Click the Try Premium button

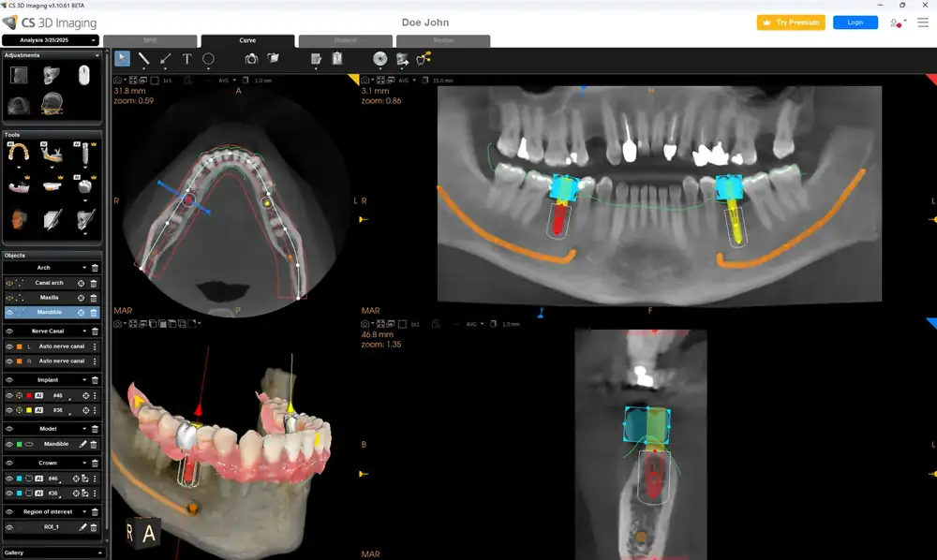click(791, 22)
